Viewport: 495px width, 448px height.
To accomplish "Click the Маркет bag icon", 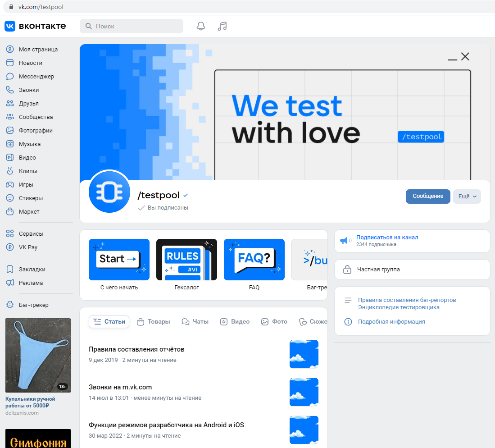I will tap(10, 212).
